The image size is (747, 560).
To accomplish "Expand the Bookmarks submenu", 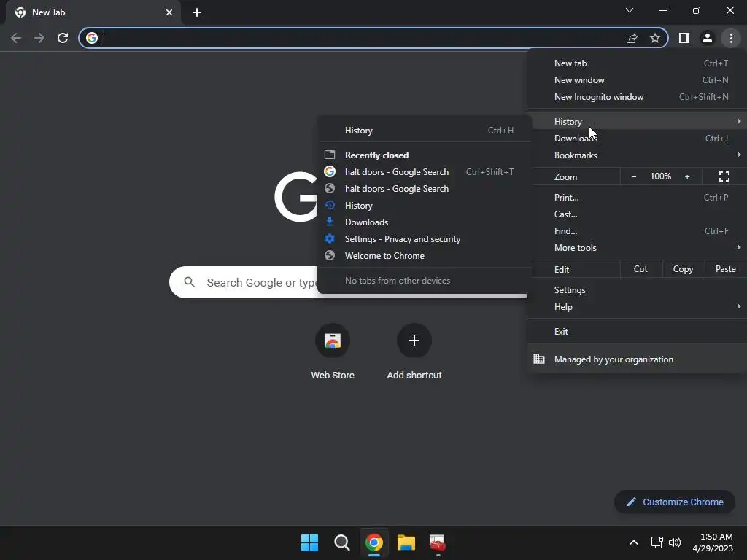I will [x=637, y=155].
